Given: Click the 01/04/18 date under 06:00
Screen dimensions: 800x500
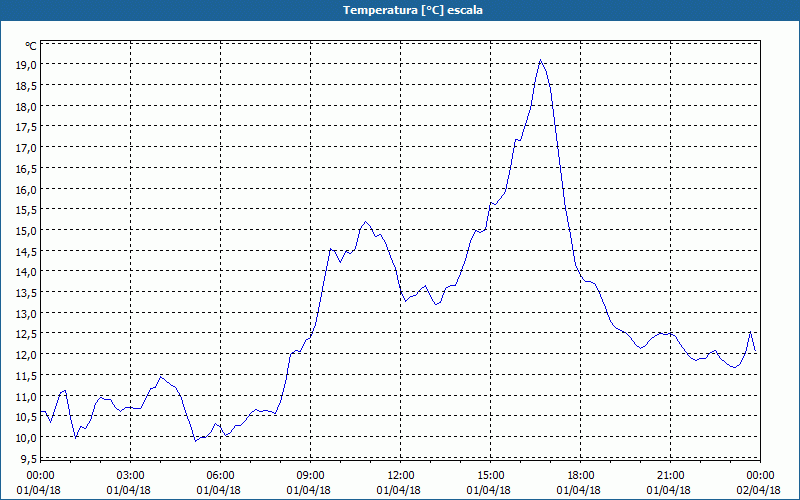Looking at the screenshot, I should [x=218, y=490].
